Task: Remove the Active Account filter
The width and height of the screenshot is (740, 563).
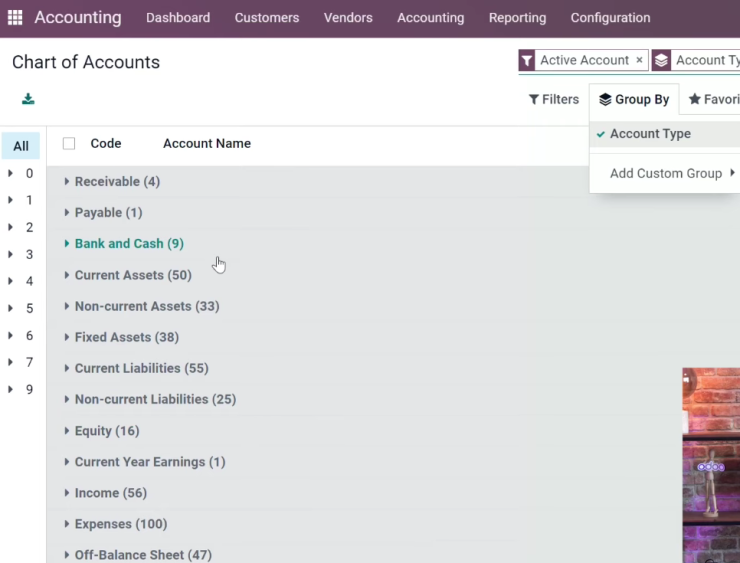Action: [639, 60]
